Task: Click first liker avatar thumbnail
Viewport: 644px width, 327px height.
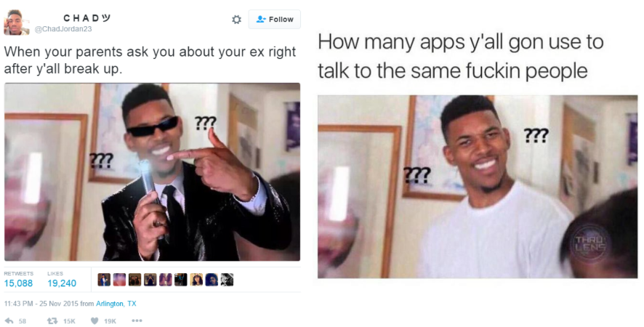Action: tap(104, 280)
